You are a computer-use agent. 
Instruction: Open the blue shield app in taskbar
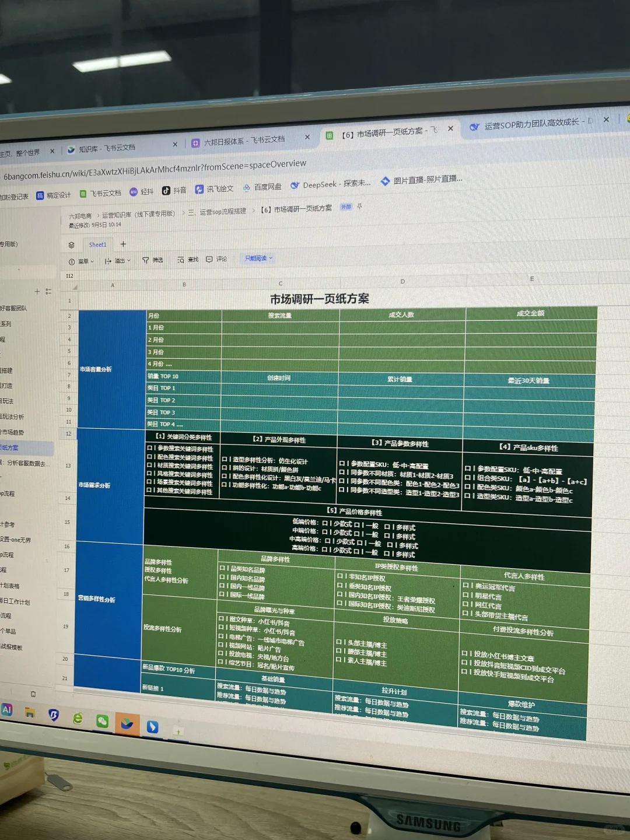pos(54,715)
